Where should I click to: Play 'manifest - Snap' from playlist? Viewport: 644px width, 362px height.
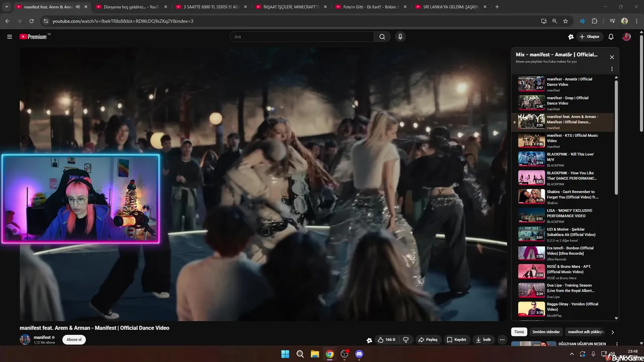click(x=562, y=103)
